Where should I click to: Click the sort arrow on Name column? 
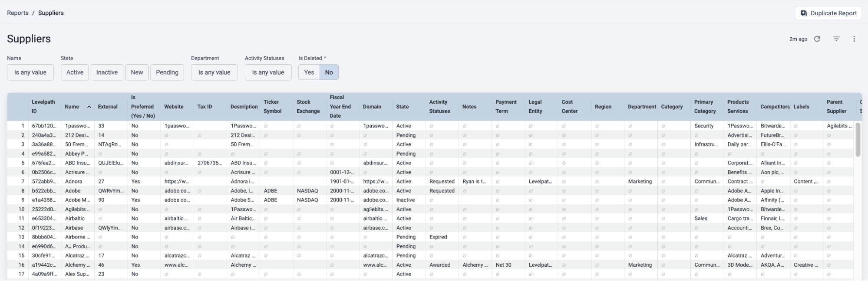click(x=89, y=107)
